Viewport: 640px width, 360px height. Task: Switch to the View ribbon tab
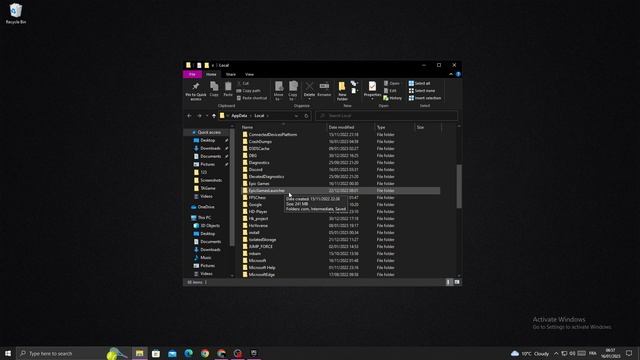point(249,74)
